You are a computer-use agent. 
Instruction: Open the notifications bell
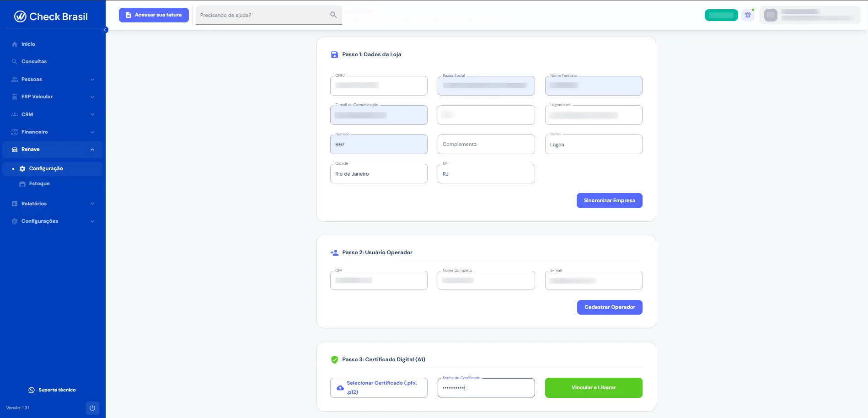tap(748, 15)
